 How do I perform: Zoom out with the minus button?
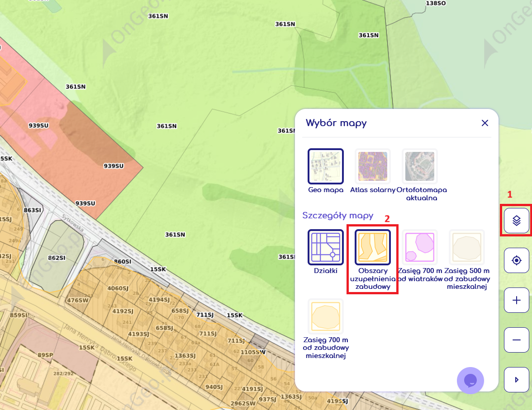point(517,340)
